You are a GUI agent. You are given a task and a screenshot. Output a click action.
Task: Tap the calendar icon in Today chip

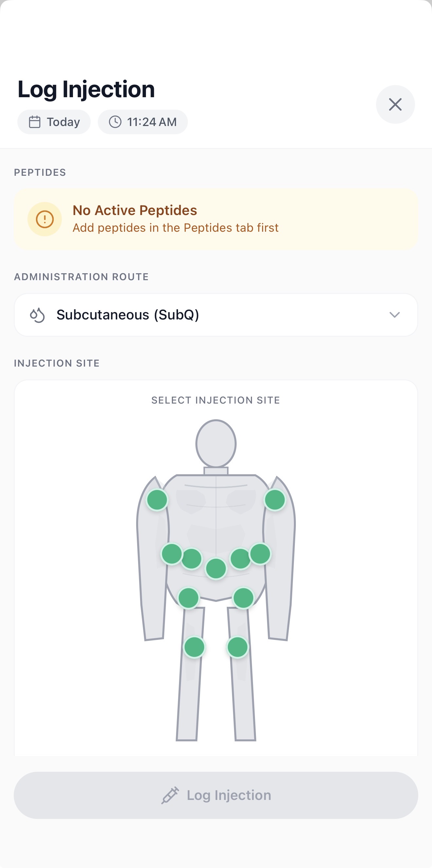coord(35,122)
